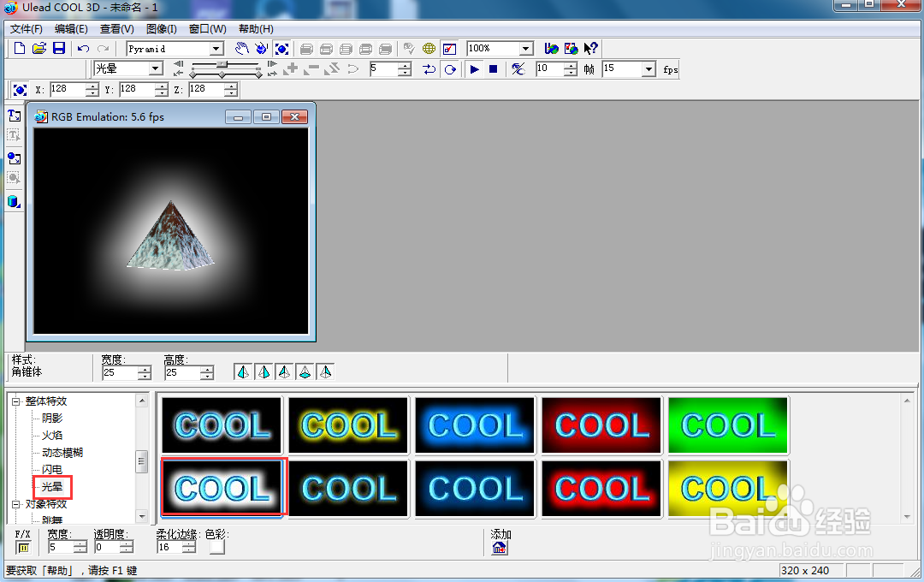This screenshot has width=924, height=582.
Task: Increase the 帧 frame count stepper
Action: point(570,65)
